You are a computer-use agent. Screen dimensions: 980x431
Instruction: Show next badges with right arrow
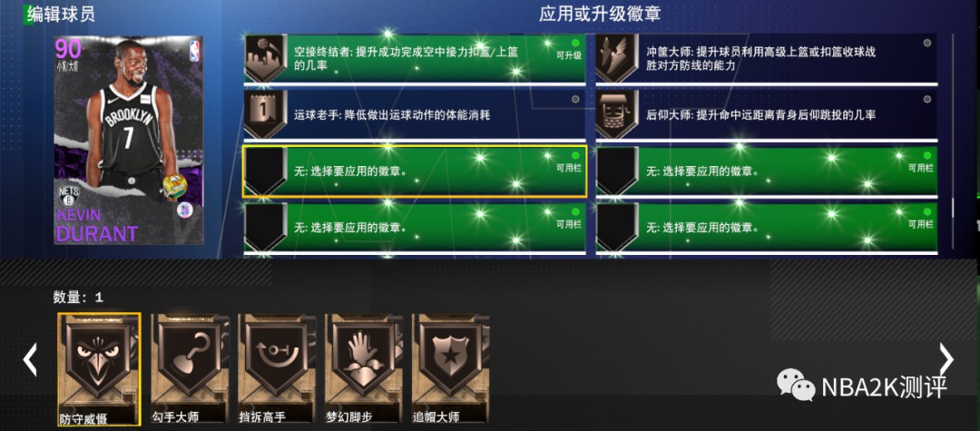coord(946,359)
